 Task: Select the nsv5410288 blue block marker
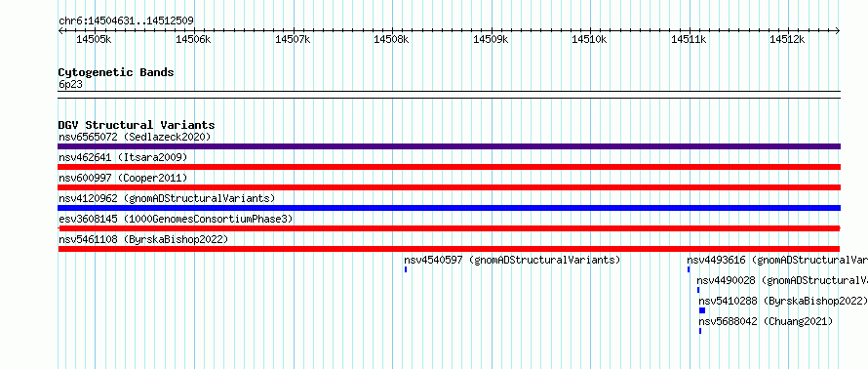pos(702,310)
